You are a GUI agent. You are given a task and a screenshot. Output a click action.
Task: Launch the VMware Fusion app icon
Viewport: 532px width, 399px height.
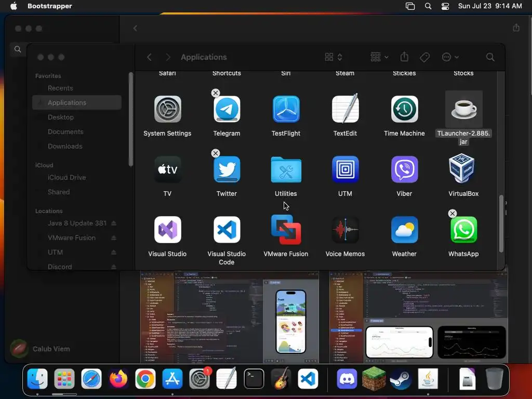coord(286,229)
